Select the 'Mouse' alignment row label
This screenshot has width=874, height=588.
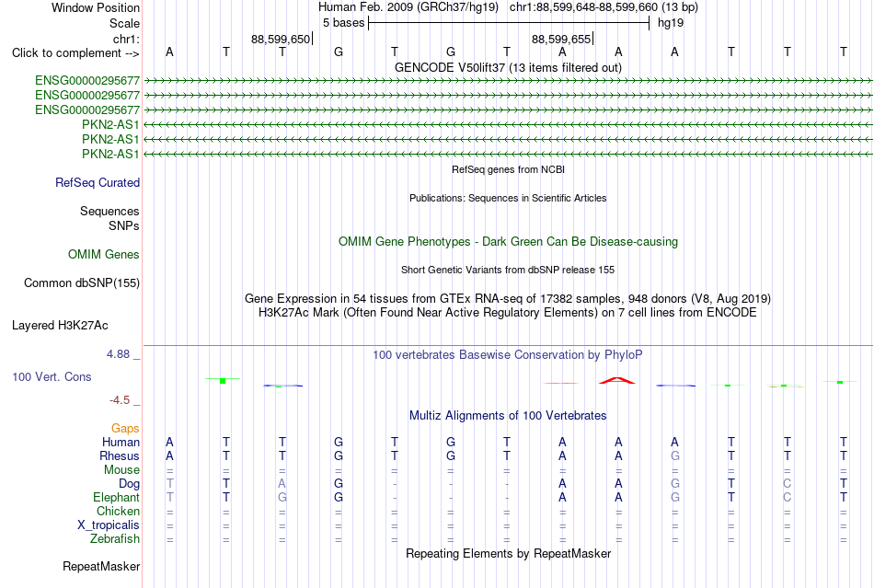[121, 470]
